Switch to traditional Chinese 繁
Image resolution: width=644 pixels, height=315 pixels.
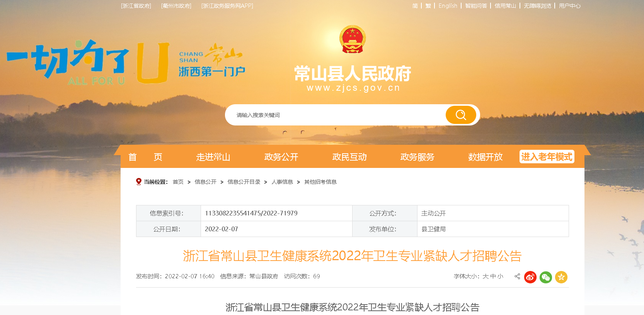click(428, 6)
